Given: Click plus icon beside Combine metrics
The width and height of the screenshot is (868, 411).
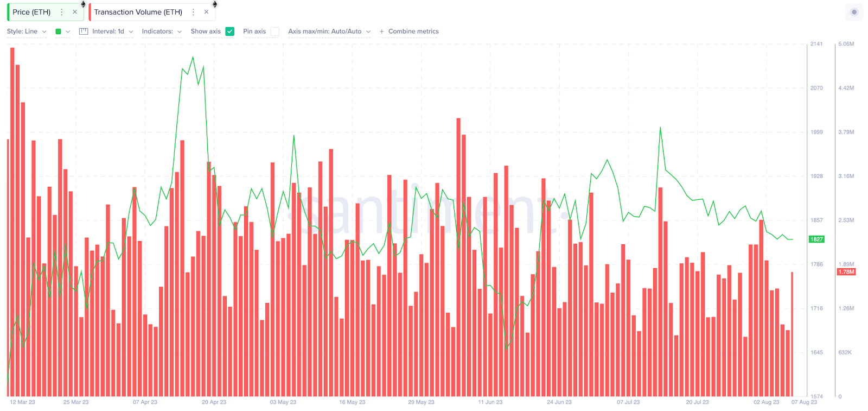Looking at the screenshot, I should pyautogui.click(x=382, y=31).
